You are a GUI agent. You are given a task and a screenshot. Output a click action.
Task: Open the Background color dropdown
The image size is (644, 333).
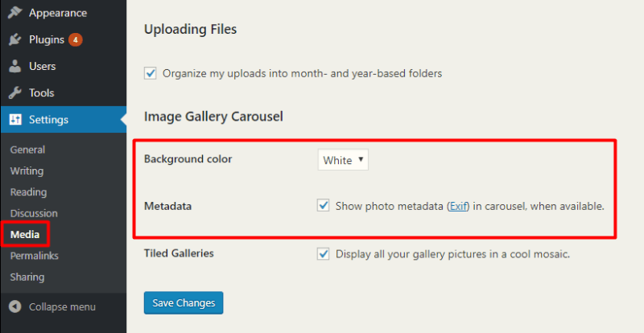343,160
